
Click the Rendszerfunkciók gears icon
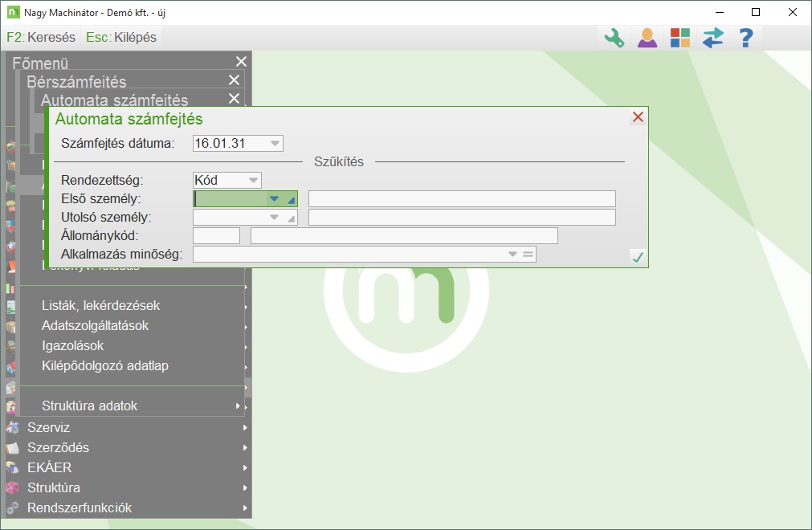(x=12, y=508)
